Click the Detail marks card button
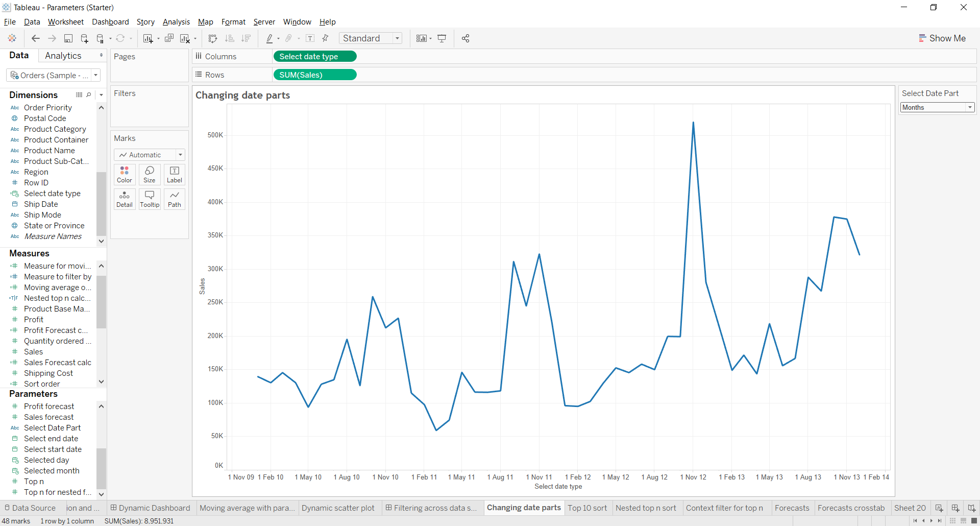The height and width of the screenshot is (526, 980). point(125,199)
